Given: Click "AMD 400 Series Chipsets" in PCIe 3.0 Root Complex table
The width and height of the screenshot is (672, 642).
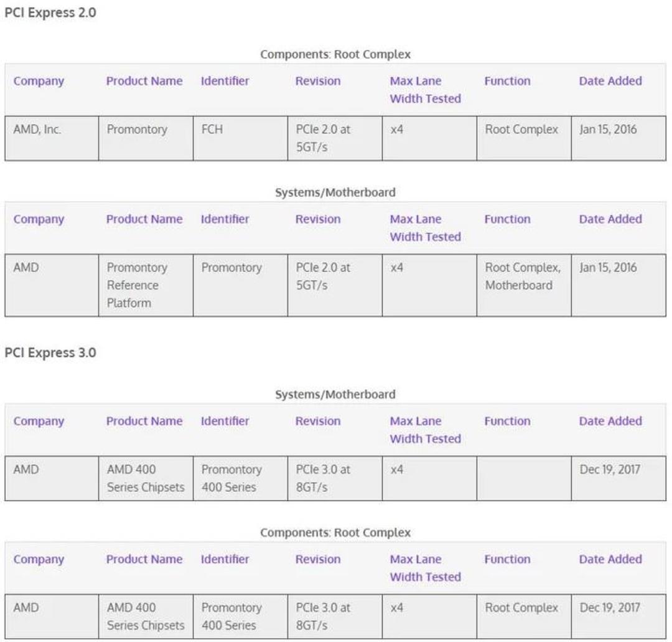Looking at the screenshot, I should 146,616.
